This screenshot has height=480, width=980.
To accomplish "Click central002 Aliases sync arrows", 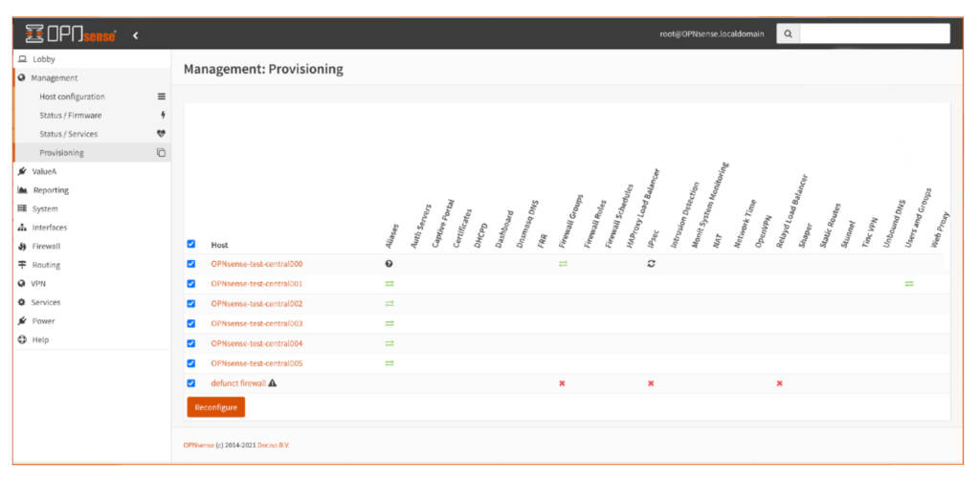I will point(390,304).
